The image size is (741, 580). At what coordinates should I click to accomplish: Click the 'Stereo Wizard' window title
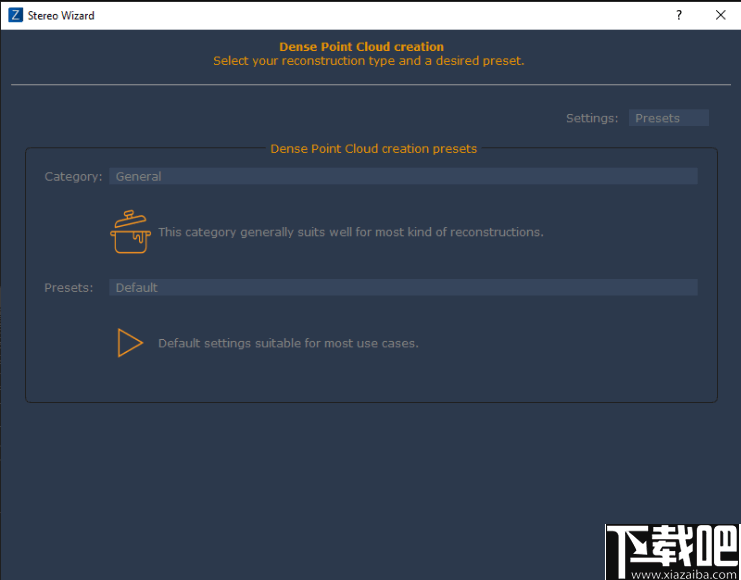click(x=61, y=16)
